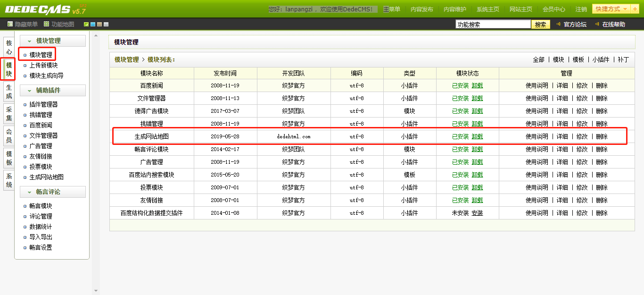This screenshot has height=295, width=644.
Task: Collapse the 畅言评论 sidebar section
Action: (x=53, y=192)
